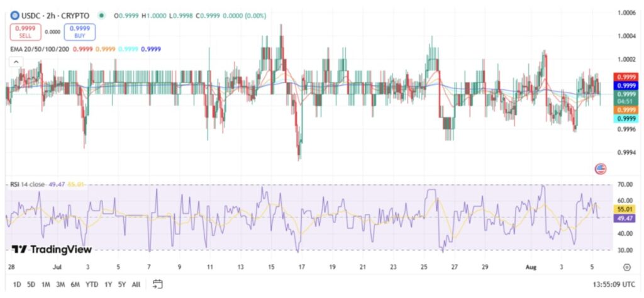Open the go-to-date calendar icon
Image resolution: width=644 pixels, height=298 pixels.
(157, 284)
